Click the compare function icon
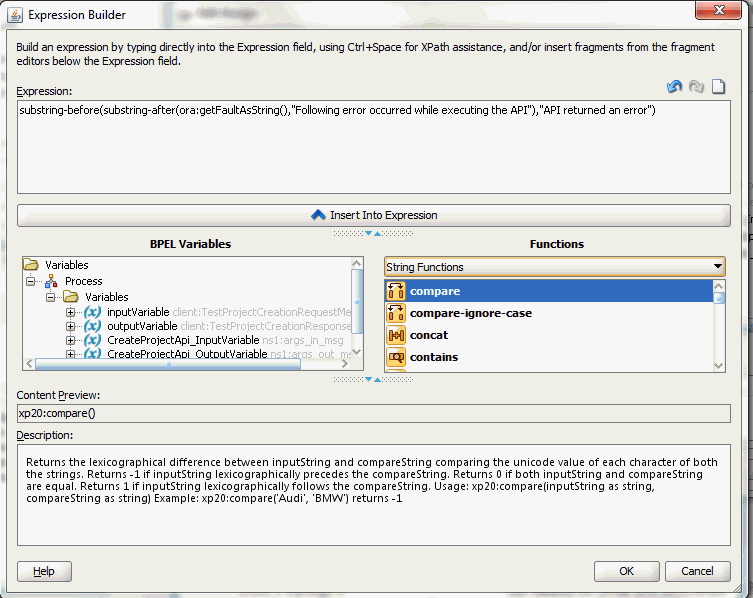Image resolution: width=753 pixels, height=598 pixels. pos(396,291)
